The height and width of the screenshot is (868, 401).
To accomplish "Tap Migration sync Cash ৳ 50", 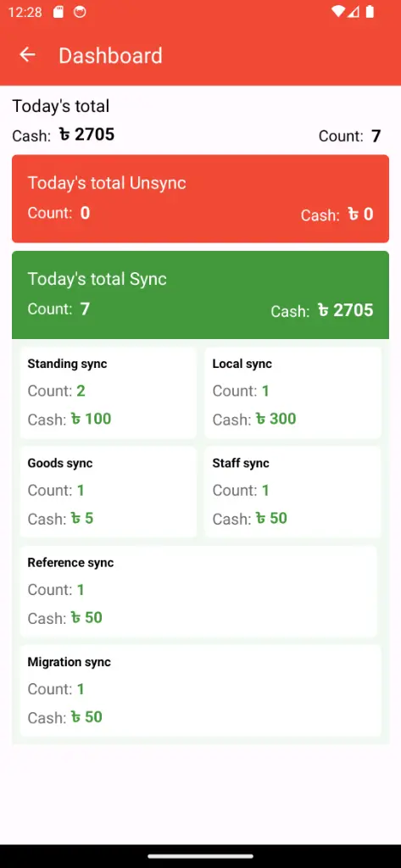I will click(86, 717).
